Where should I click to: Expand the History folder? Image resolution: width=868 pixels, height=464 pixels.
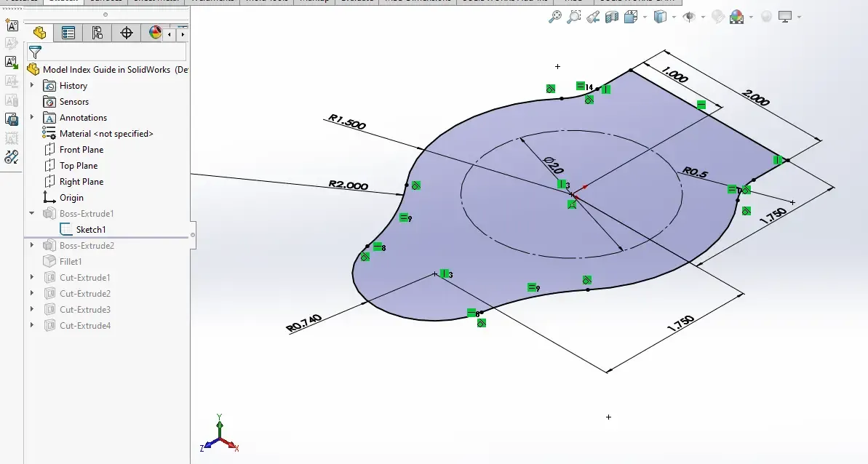(32, 85)
